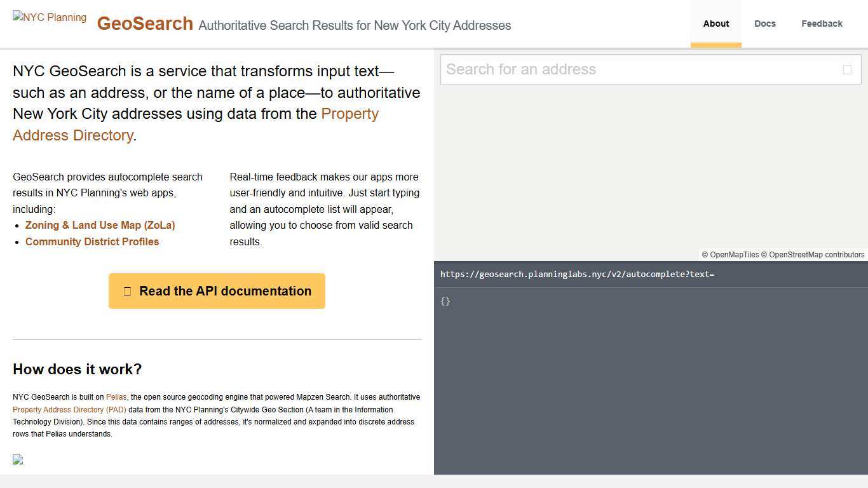Select the About navigation item

pos(715,24)
